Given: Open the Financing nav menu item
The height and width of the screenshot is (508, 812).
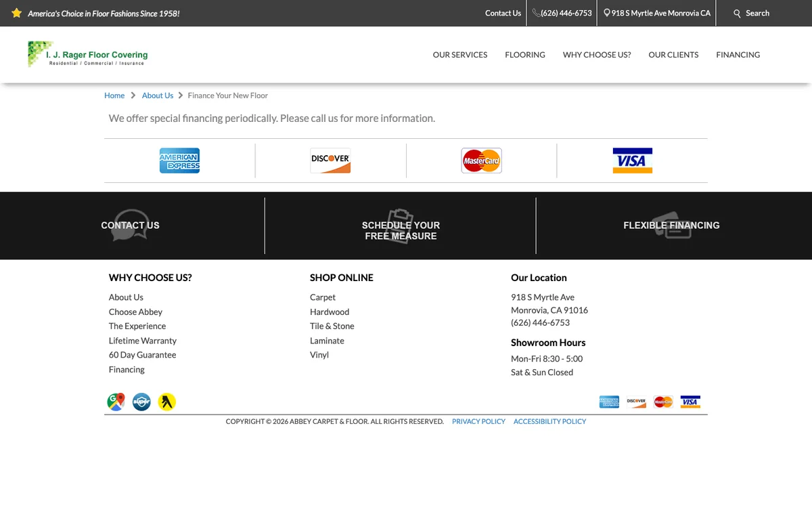Looking at the screenshot, I should pyautogui.click(x=738, y=55).
